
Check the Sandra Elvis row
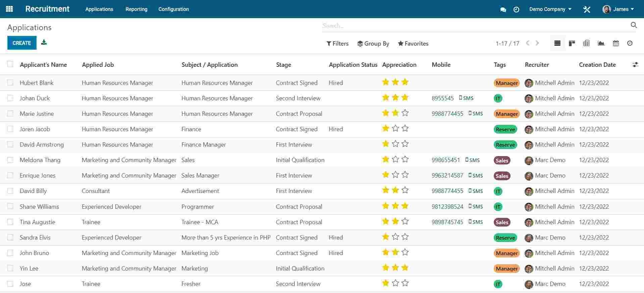(10, 237)
